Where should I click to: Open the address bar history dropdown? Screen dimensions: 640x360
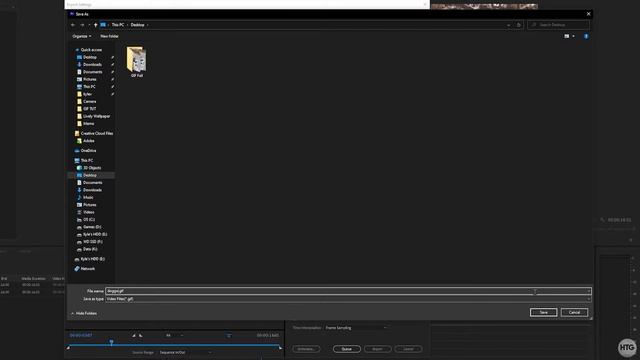509,25
